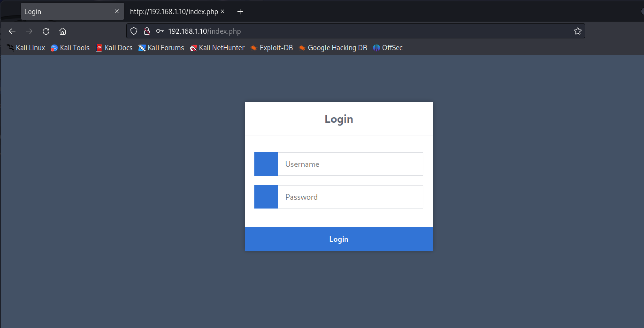Open the Kali NetHunter bookmark
This screenshot has width=644, height=328.
click(217, 48)
